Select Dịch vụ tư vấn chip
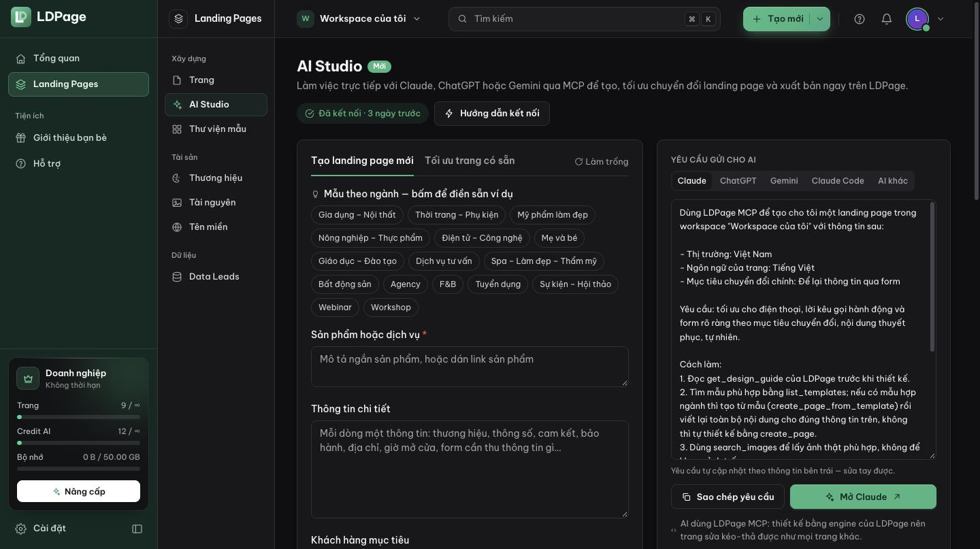The image size is (980, 549). [x=444, y=261]
